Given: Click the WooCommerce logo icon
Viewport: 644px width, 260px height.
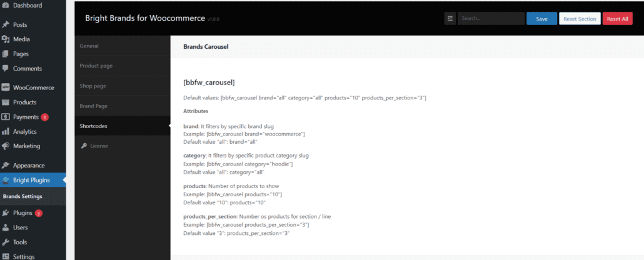Looking at the screenshot, I should (6, 88).
